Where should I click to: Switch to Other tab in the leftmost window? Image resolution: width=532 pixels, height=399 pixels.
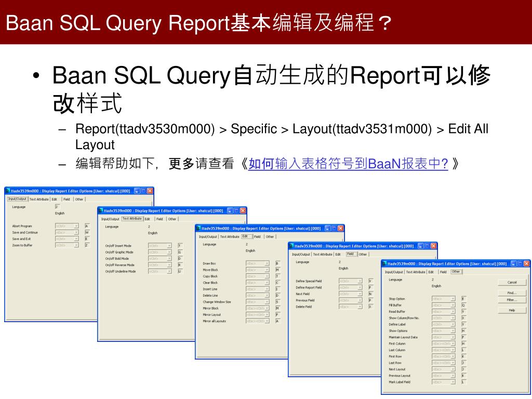79,199
